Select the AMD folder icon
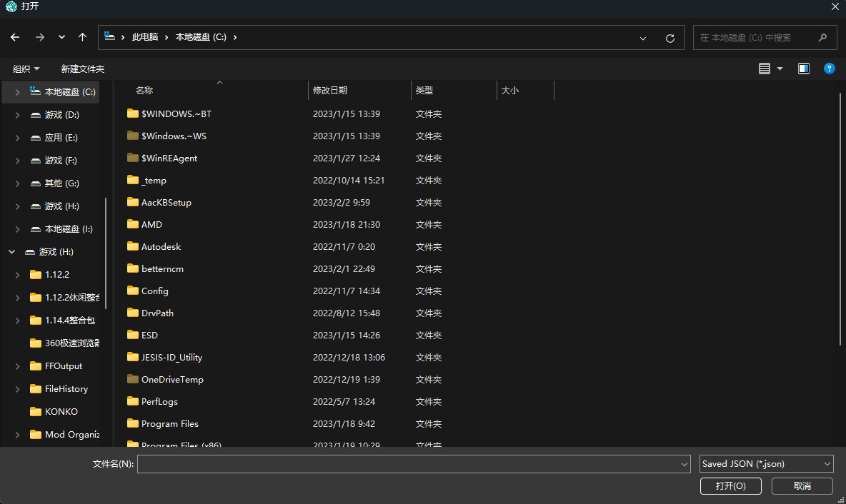This screenshot has width=846, height=504. 133,223
